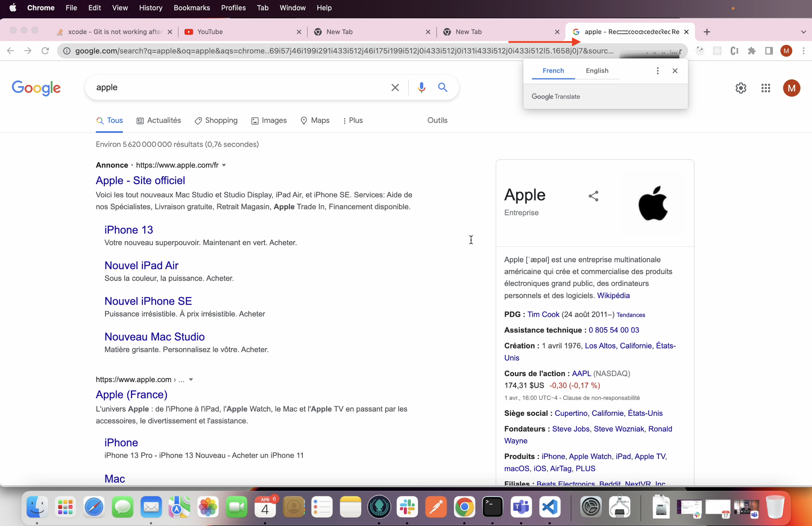The height and width of the screenshot is (526, 812).
Task: Click share icon in Apple knowledge panel
Action: pos(593,196)
